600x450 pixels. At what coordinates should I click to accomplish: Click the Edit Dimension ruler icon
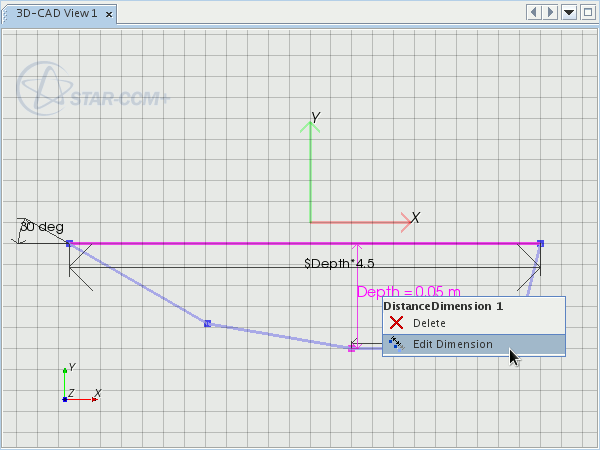pyautogui.click(x=396, y=344)
